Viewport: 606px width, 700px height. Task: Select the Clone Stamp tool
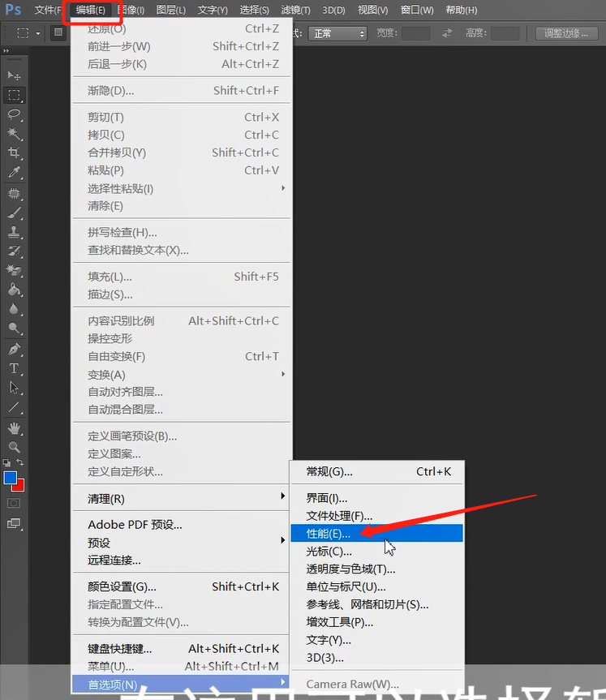click(14, 232)
